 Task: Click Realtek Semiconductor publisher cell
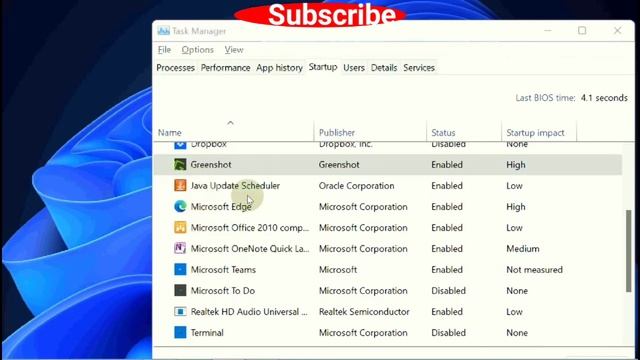pyautogui.click(x=364, y=312)
